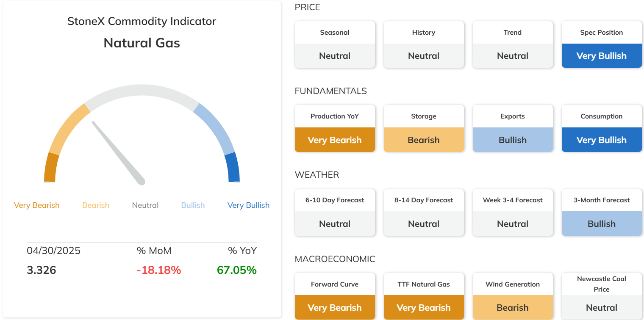Select the TTF Natural Gas card

point(424,296)
